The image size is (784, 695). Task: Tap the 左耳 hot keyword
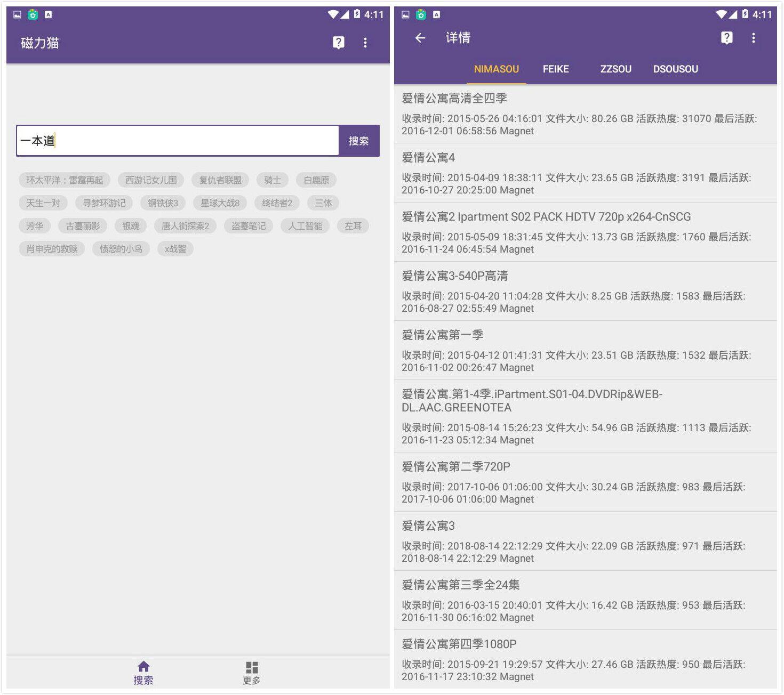click(x=353, y=226)
